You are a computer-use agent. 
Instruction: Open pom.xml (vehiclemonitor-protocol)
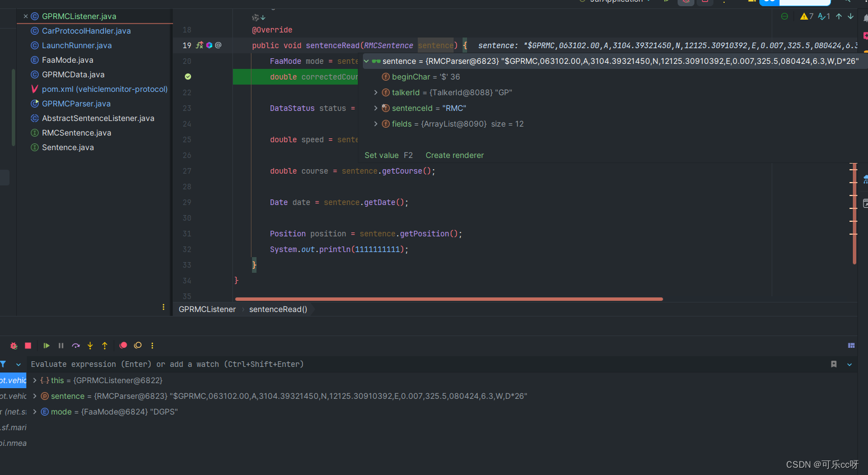click(105, 89)
